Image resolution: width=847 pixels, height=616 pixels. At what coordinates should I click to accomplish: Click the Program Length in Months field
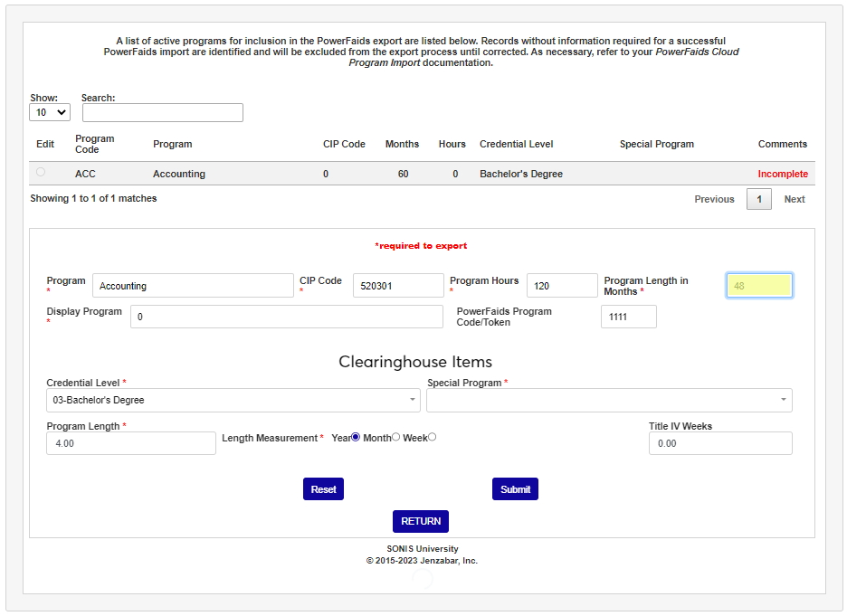(759, 286)
